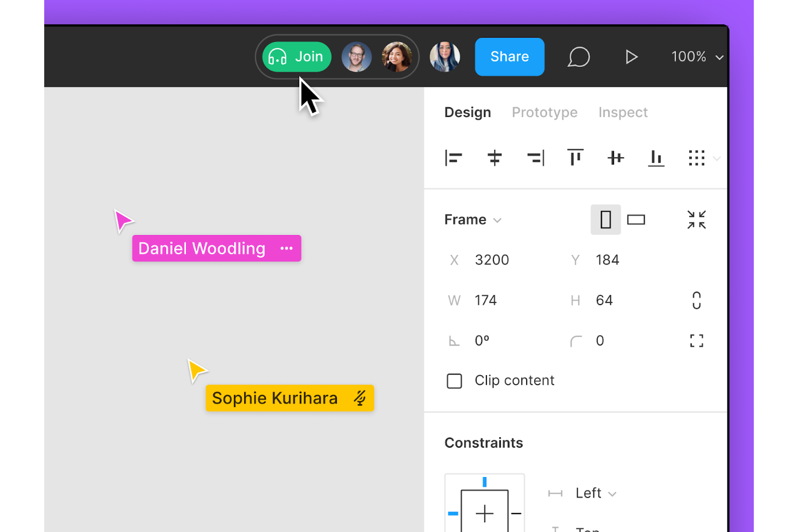
Task: Click Sophie Kurihara's muted microphone icon
Action: 360,398
